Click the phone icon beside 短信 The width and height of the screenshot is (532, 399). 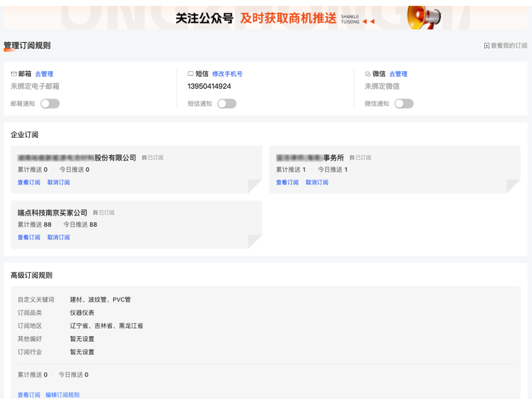(x=191, y=74)
